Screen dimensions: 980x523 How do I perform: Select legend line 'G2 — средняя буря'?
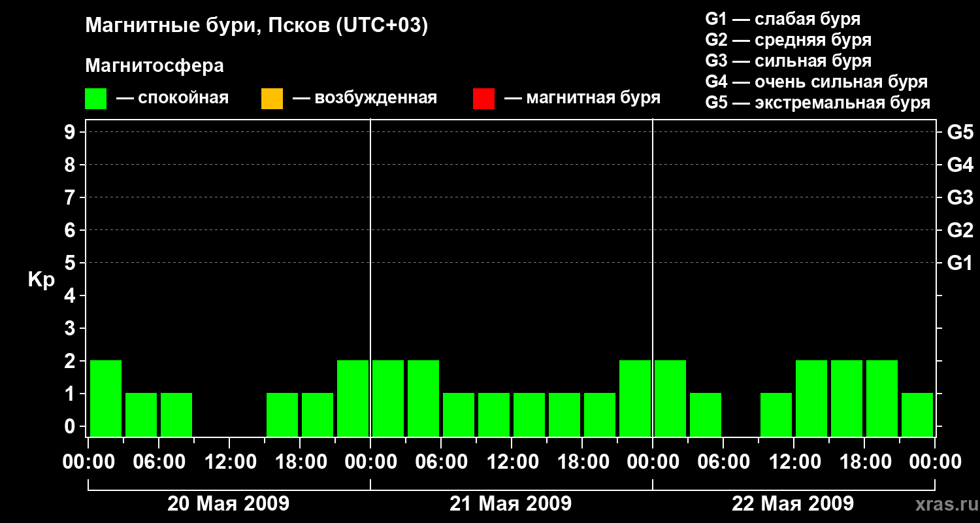coord(789,40)
